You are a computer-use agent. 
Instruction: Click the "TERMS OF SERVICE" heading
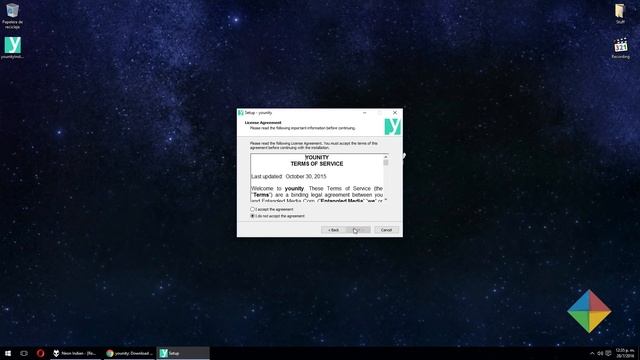(317, 164)
